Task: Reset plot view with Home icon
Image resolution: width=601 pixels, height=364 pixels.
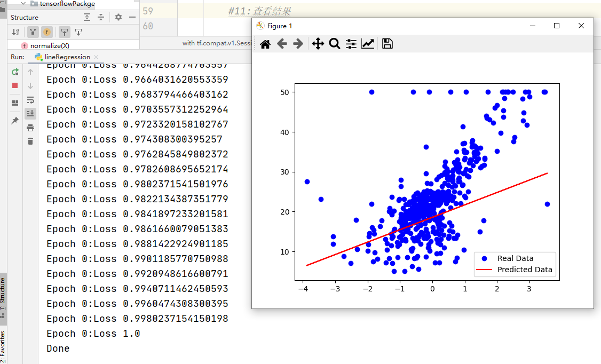Action: click(x=265, y=44)
